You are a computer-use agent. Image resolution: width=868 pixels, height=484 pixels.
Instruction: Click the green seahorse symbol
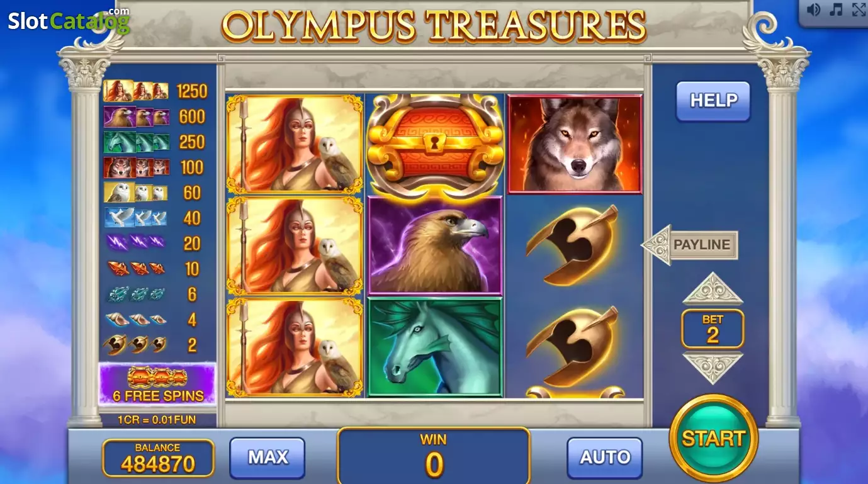coord(435,347)
